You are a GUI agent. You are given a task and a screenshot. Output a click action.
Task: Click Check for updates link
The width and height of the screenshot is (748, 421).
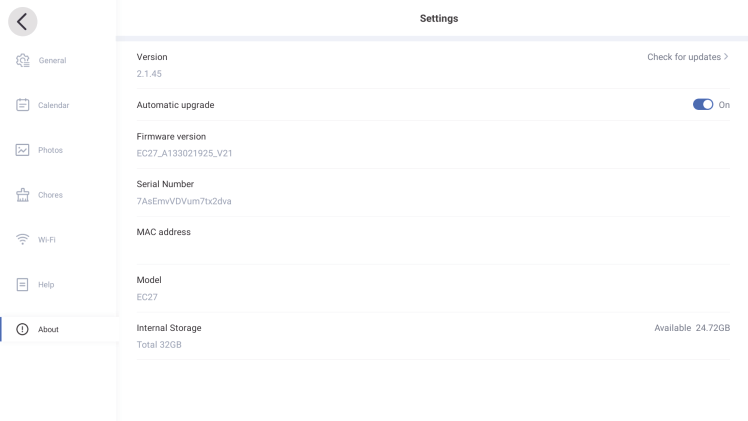coord(683,57)
